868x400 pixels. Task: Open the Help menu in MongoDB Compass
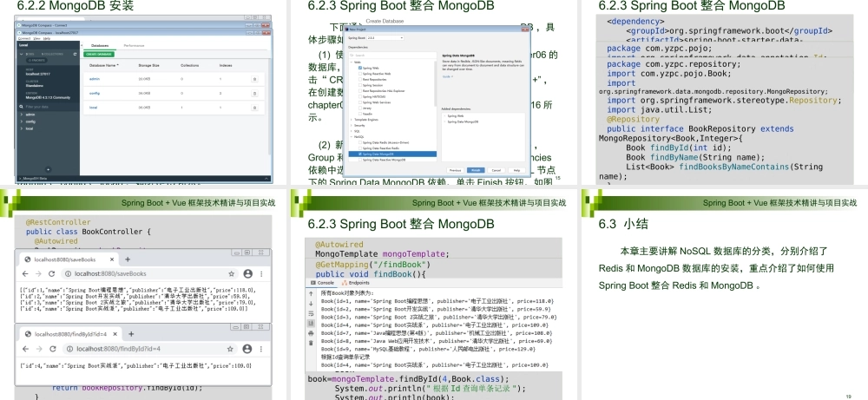[47, 38]
